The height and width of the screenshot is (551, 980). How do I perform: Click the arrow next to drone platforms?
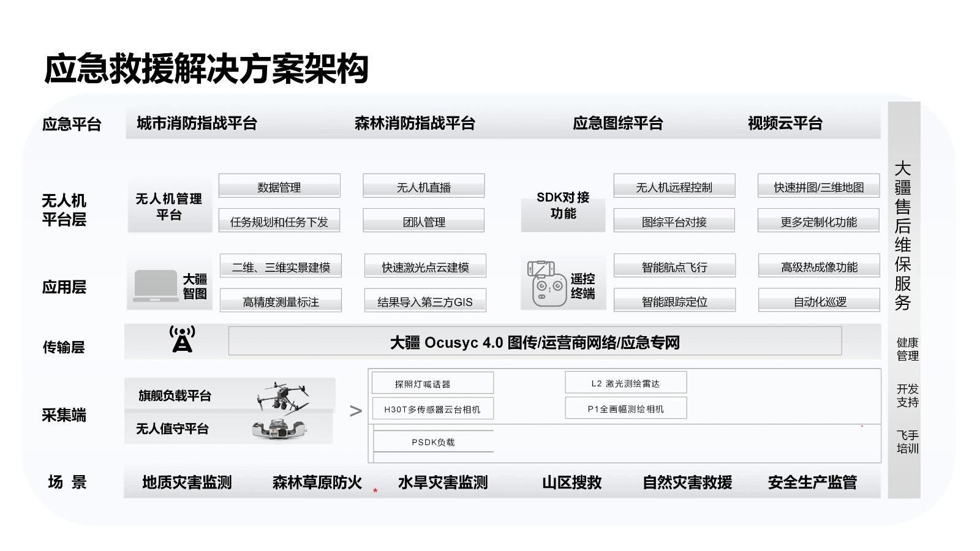tap(355, 411)
